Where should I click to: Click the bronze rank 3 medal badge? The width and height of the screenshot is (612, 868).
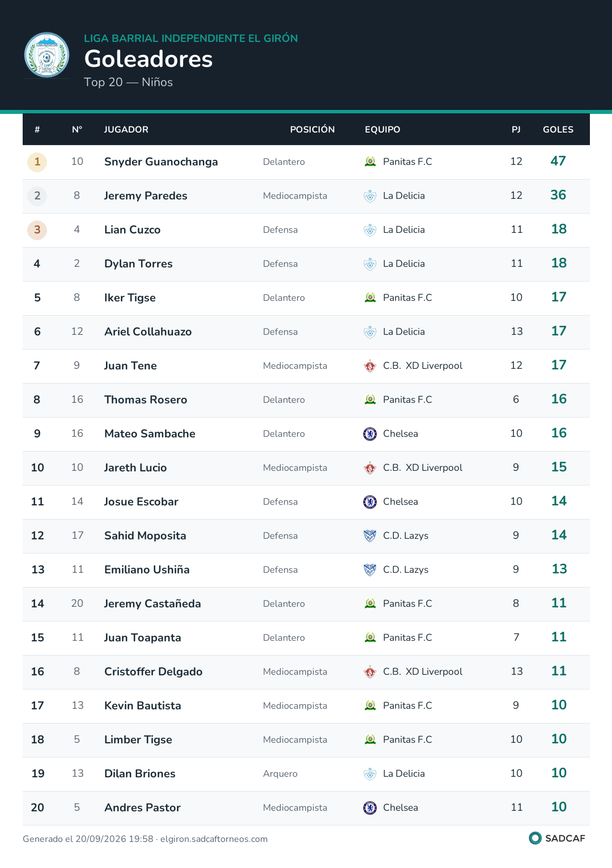(x=37, y=230)
